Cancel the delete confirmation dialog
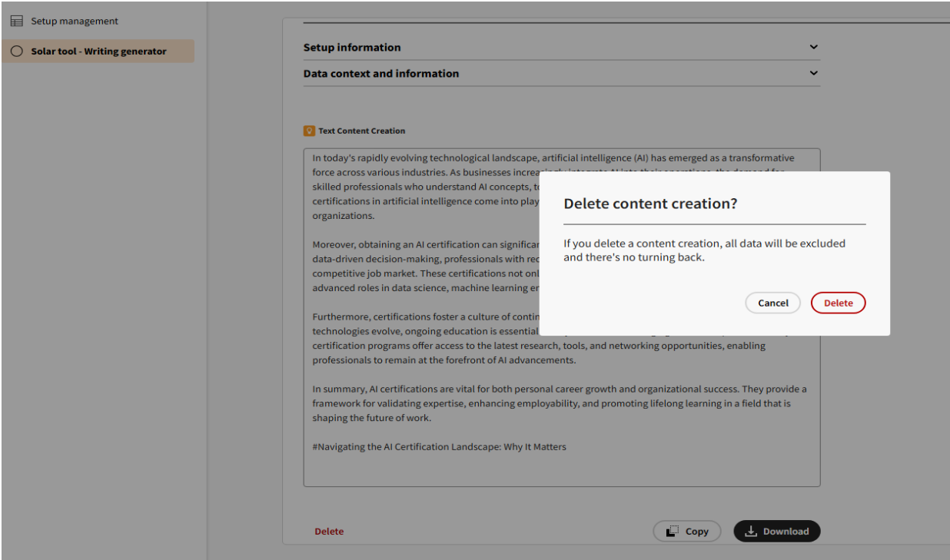The image size is (950, 560). [772, 303]
